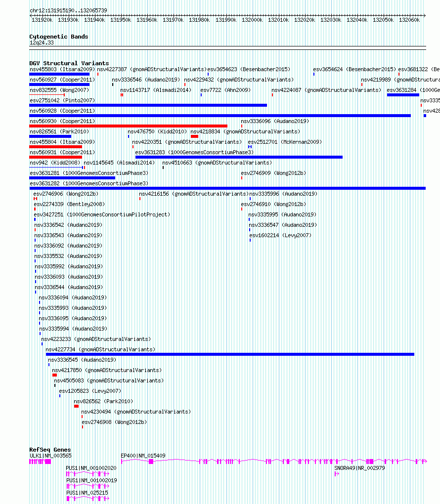Open nsv4227734 gnomADStructuralVariants label
The image size is (440, 504).
(100, 349)
